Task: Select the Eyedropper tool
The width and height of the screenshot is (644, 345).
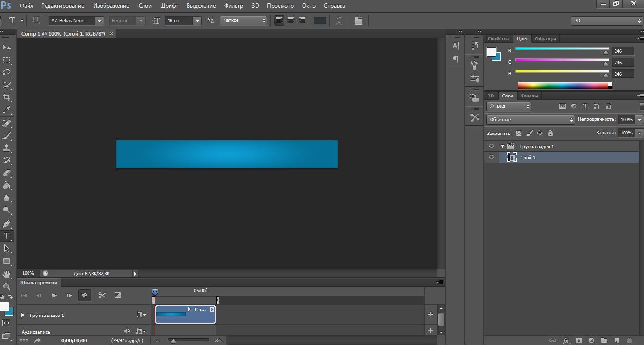Action: [x=7, y=110]
